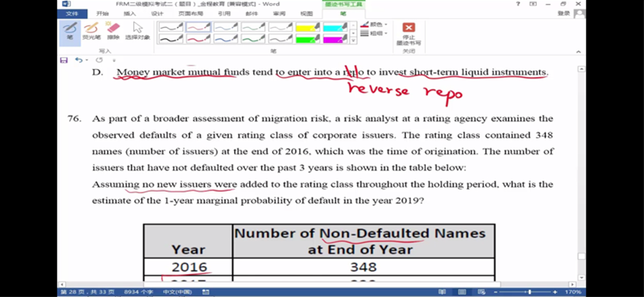
Task: Open the undo history dropdown arrow
Action: pyautogui.click(x=86, y=60)
